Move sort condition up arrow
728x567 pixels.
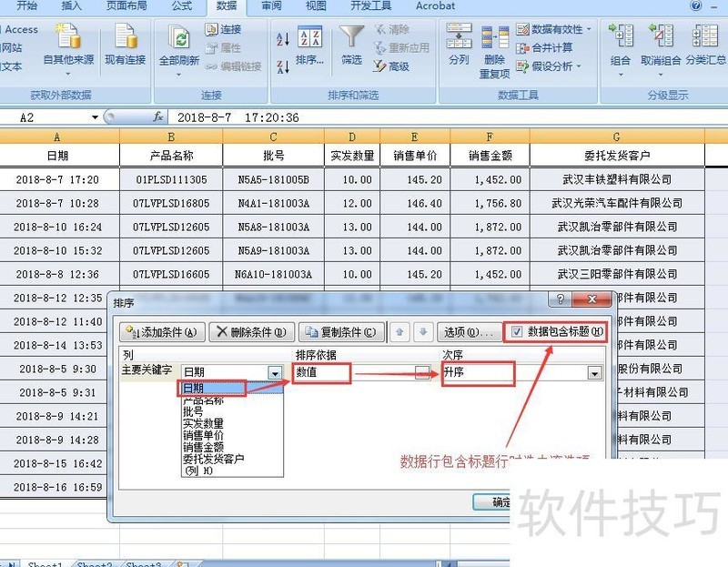pos(399,332)
